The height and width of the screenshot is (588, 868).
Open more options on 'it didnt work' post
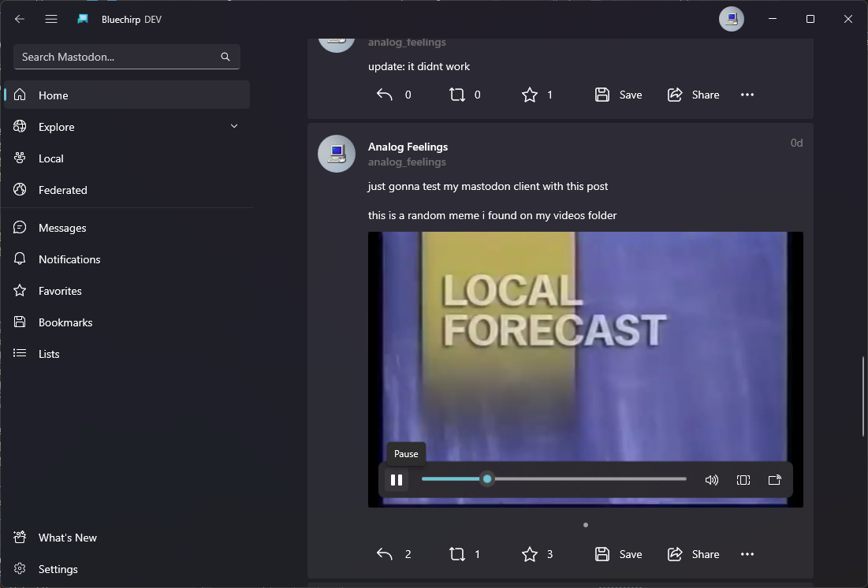click(747, 95)
